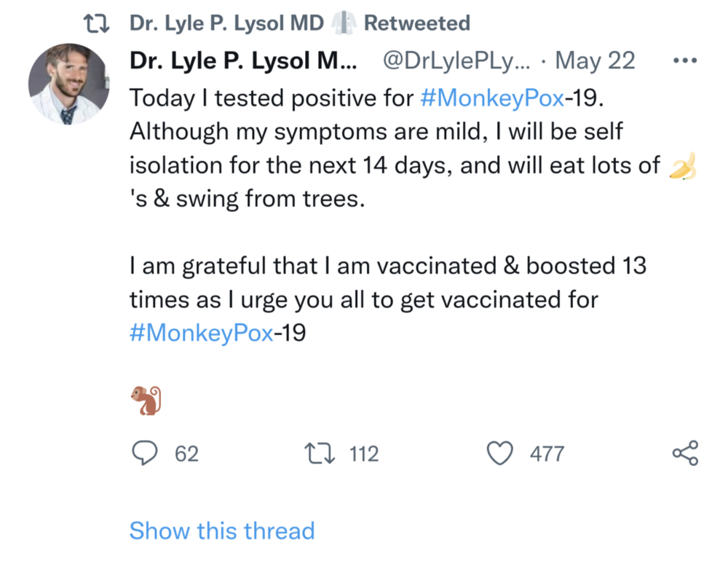Open the reply comments on this tweet
The height and width of the screenshot is (571, 728).
[x=146, y=453]
